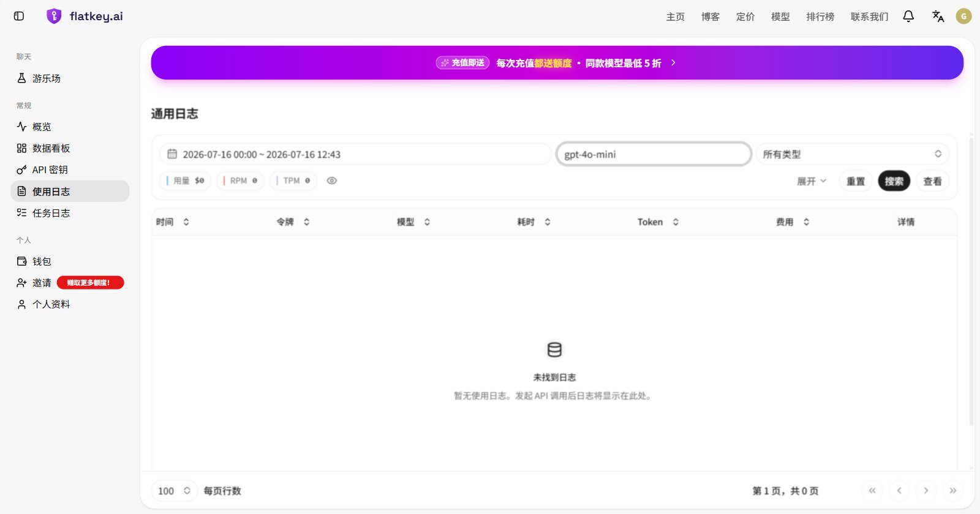Click the 充值即送 promo banner tag
The image size is (980, 514).
[462, 62]
